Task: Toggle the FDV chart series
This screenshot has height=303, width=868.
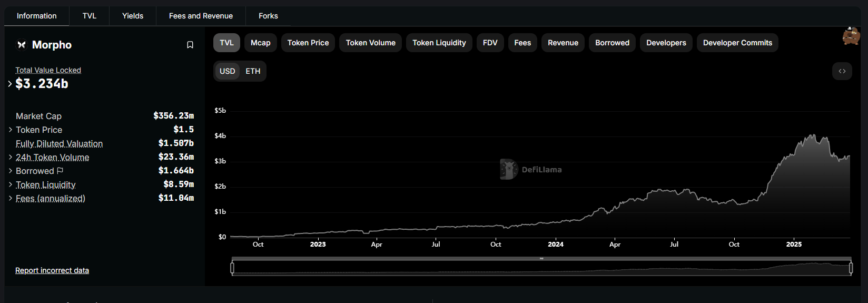Action: point(490,43)
